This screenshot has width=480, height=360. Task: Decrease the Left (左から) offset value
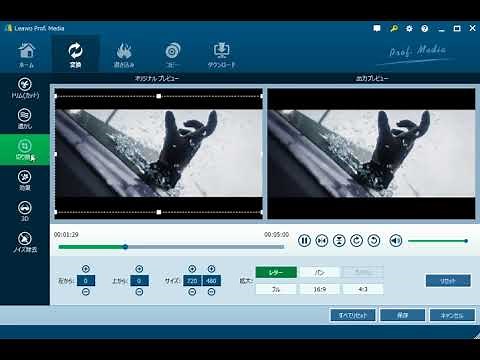[x=86, y=292]
